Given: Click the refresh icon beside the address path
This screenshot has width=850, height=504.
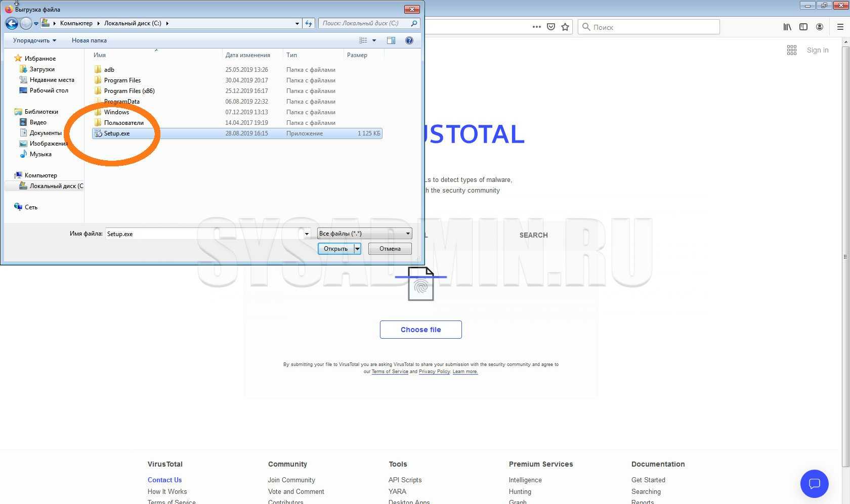Looking at the screenshot, I should point(309,23).
